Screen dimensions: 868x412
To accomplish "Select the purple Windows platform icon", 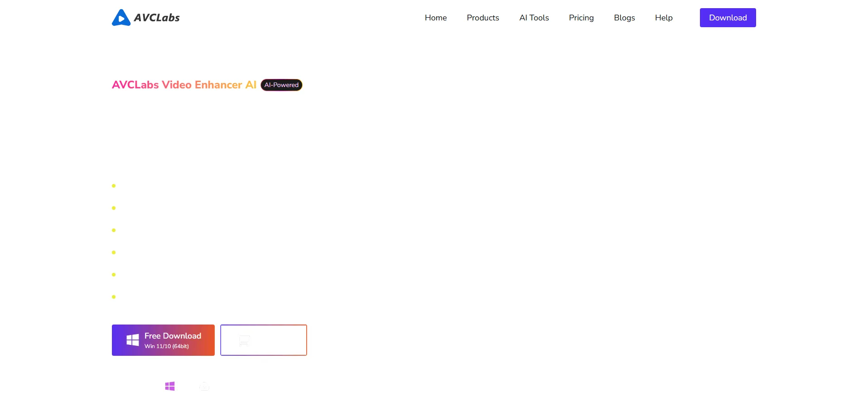I will (x=170, y=386).
